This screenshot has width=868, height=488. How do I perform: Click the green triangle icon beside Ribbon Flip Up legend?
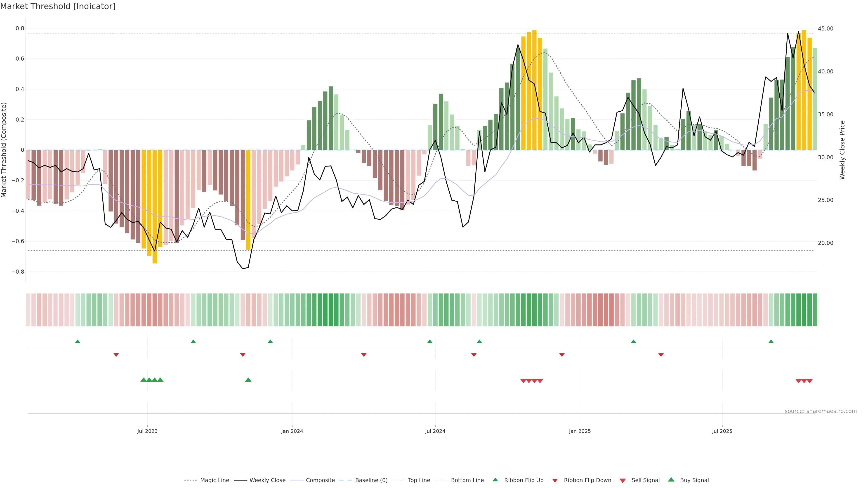point(495,480)
